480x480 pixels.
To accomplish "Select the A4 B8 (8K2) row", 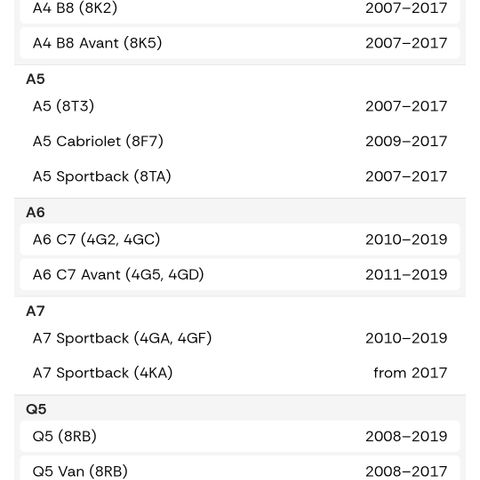I will 240,9.
